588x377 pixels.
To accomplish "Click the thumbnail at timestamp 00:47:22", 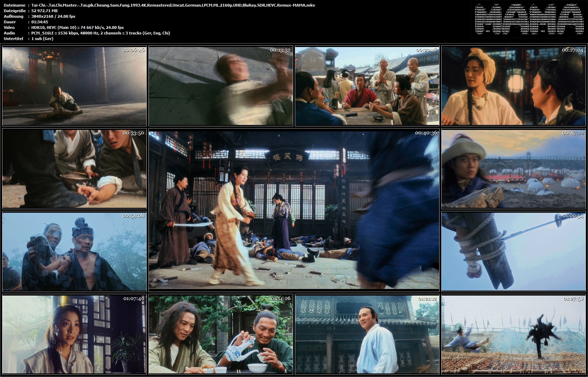I will click(513, 168).
